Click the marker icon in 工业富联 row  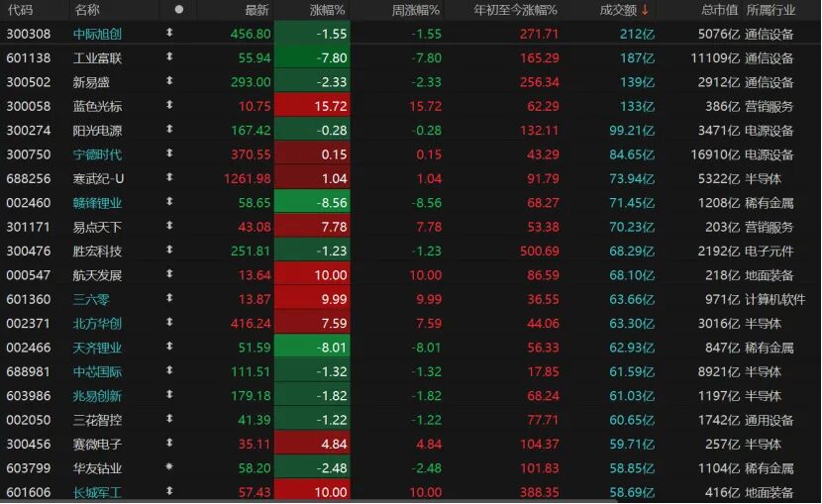coord(168,58)
